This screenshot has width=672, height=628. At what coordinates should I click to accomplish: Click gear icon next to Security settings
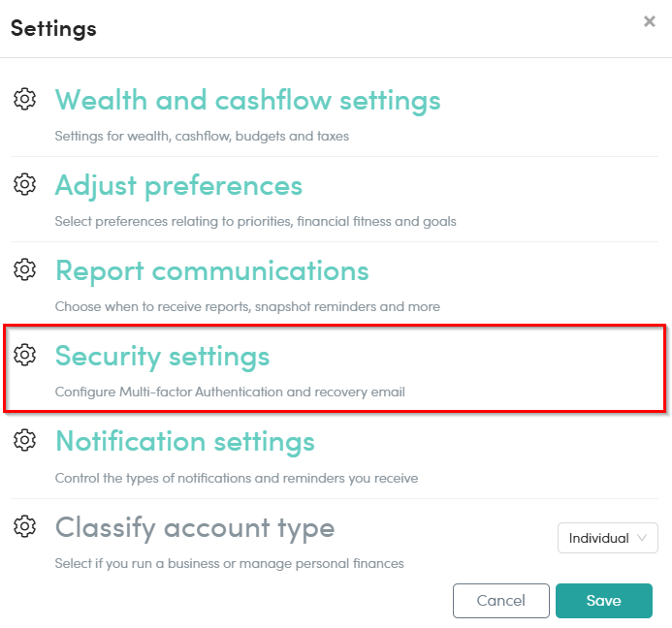pos(25,355)
